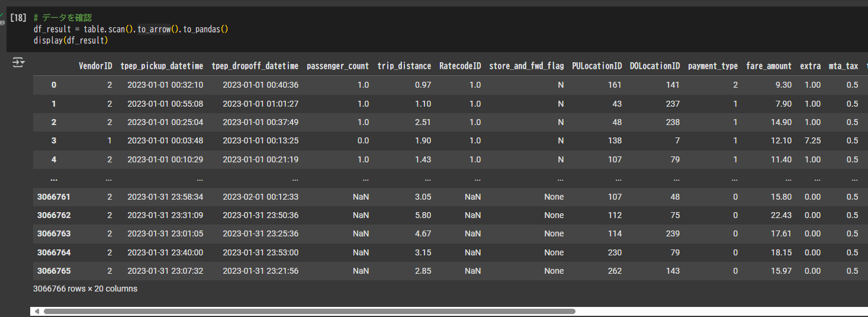Click fare amount 22.43
Viewport: 868px width, 317px height.
(780, 215)
